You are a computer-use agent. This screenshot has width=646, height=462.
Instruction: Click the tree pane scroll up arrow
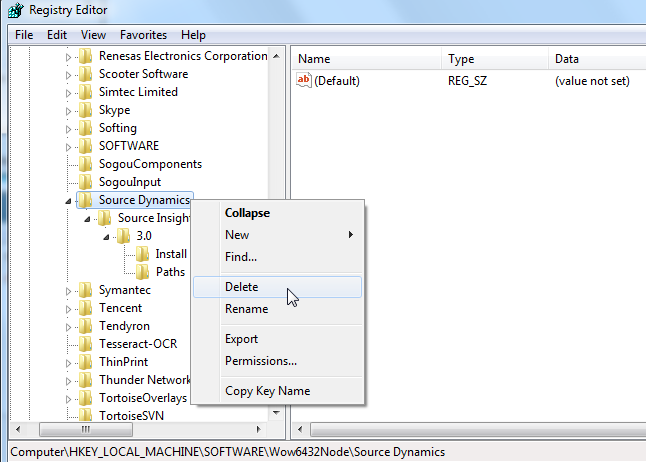point(276,56)
